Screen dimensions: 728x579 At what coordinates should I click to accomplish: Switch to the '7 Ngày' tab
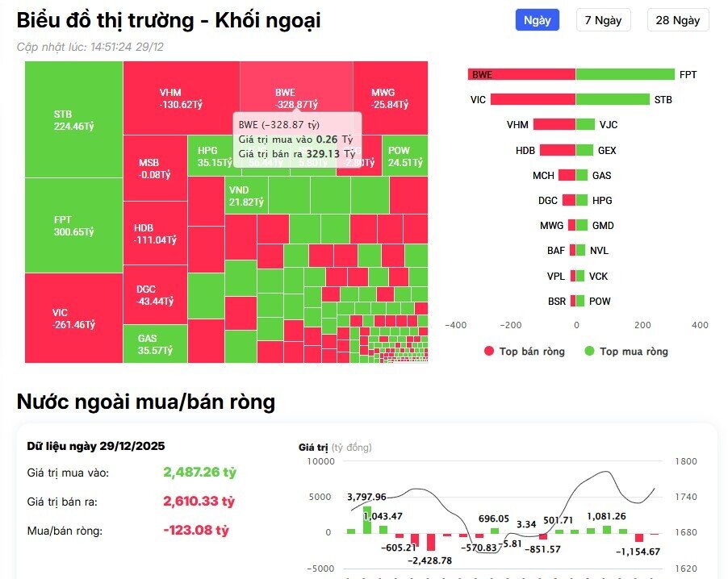tap(603, 20)
